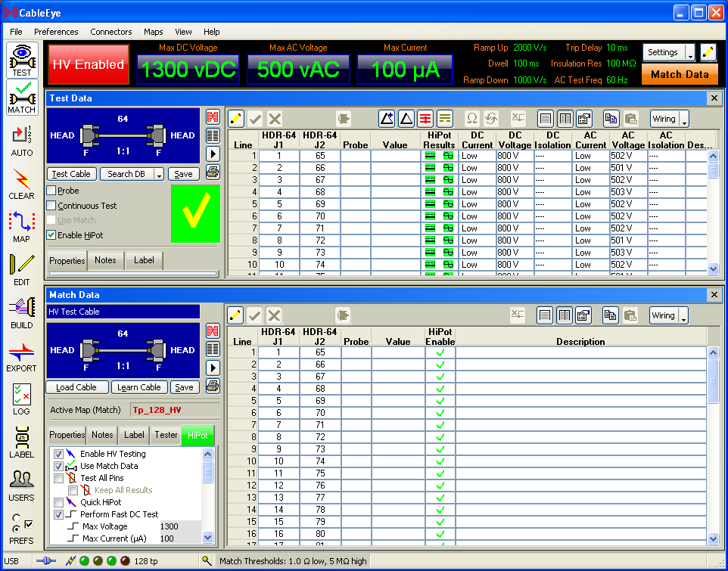
Task: Click the print icon in the Match Data panel
Action: 213,386
